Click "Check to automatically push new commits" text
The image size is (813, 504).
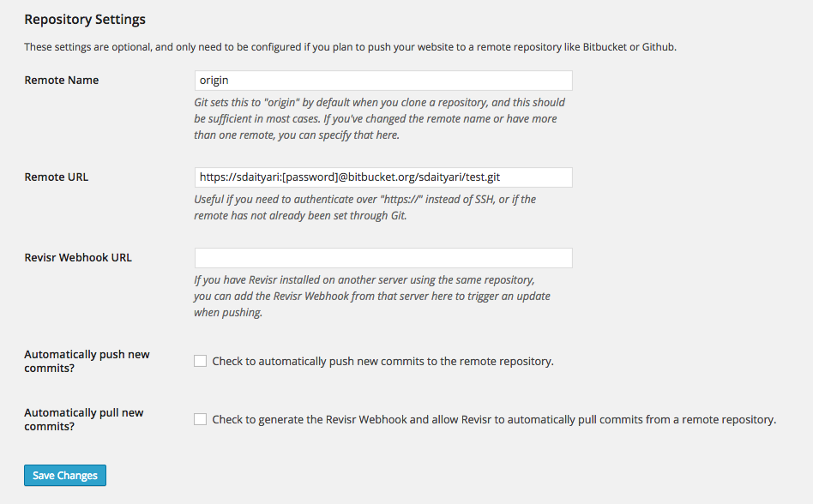[382, 362]
